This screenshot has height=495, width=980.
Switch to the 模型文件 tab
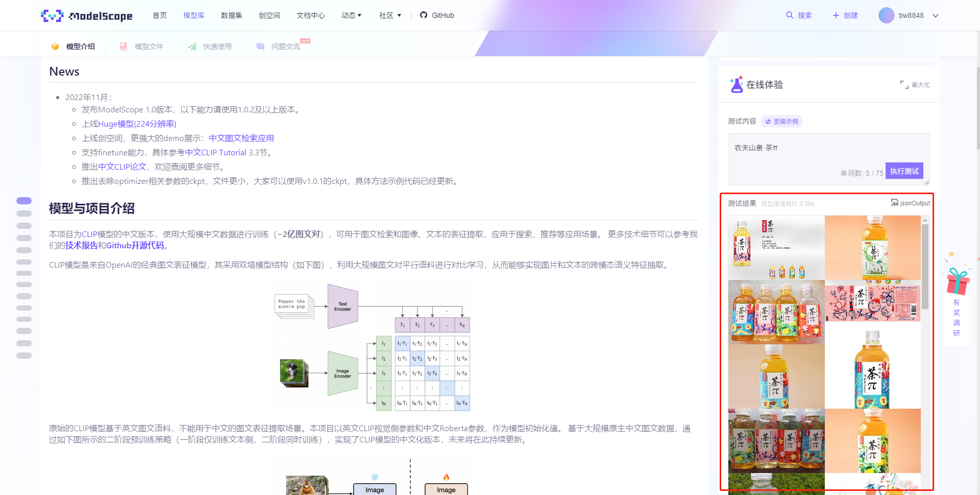click(x=141, y=46)
